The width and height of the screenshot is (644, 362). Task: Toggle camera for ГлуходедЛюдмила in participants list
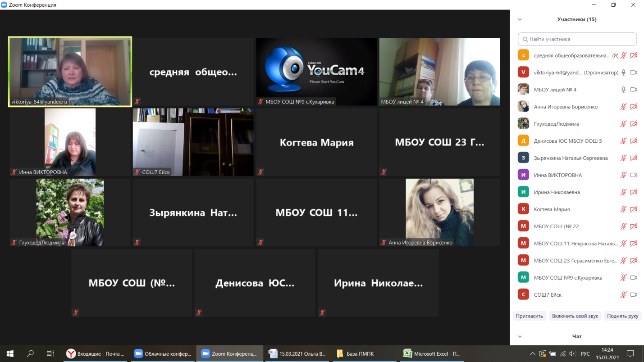point(633,124)
